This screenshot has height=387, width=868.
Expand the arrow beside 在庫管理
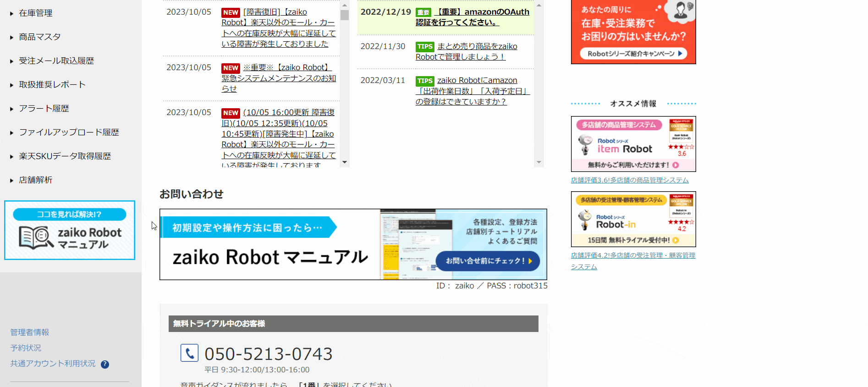(x=12, y=14)
